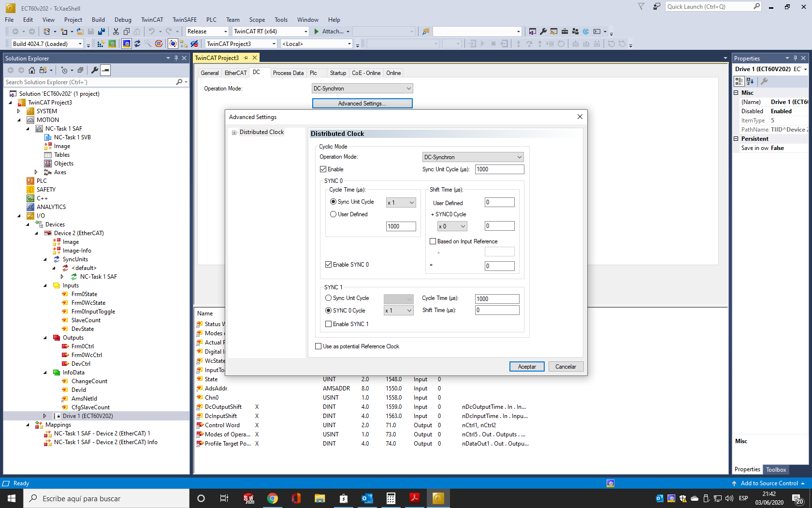Open the Release configuration dropdown

(207, 31)
